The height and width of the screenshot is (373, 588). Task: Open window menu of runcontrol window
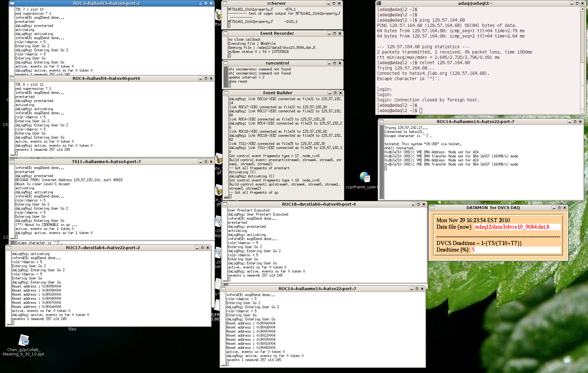pos(225,63)
